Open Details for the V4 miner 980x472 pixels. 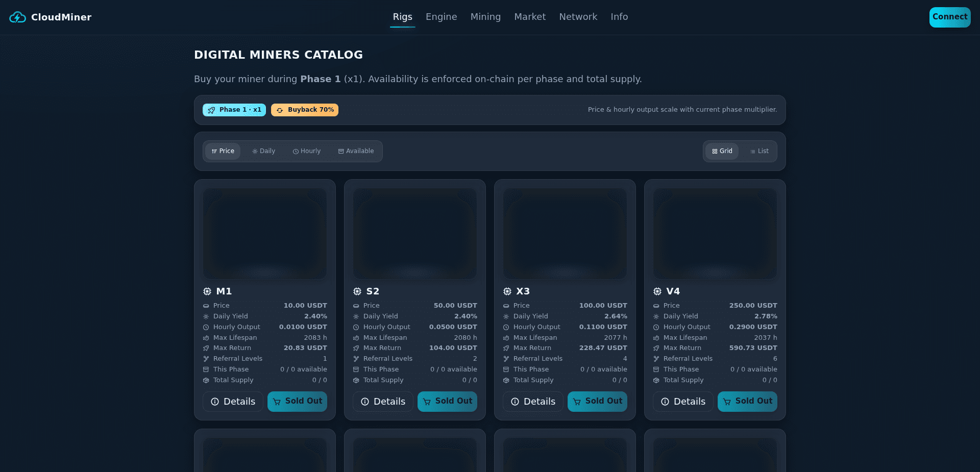[683, 402]
